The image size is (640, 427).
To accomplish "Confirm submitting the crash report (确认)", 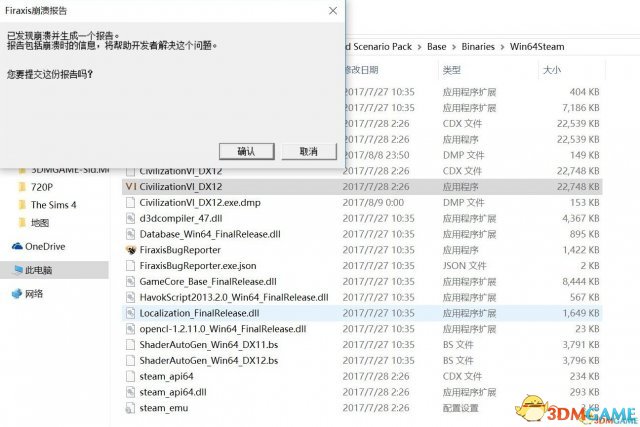I will tap(247, 151).
